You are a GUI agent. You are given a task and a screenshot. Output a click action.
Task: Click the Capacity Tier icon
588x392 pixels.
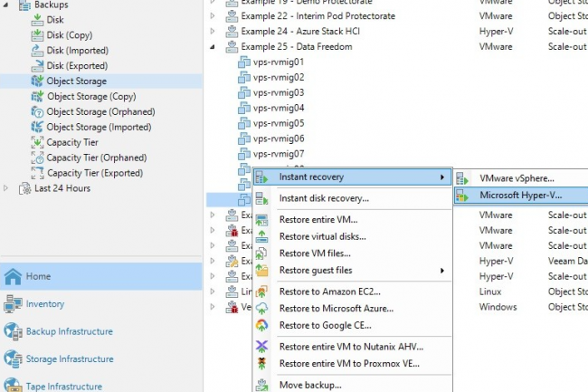(37, 142)
